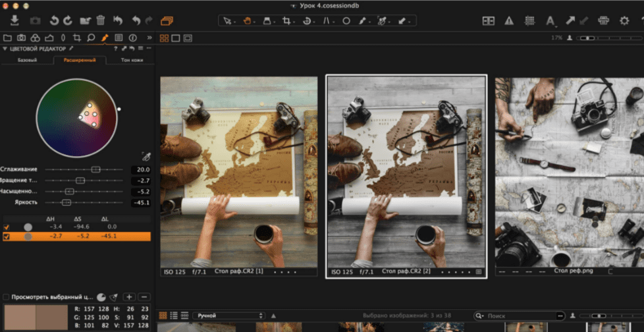Viewport: 644px width, 332px height.
Task: Click the trash icon to delete image
Action: (x=100, y=21)
